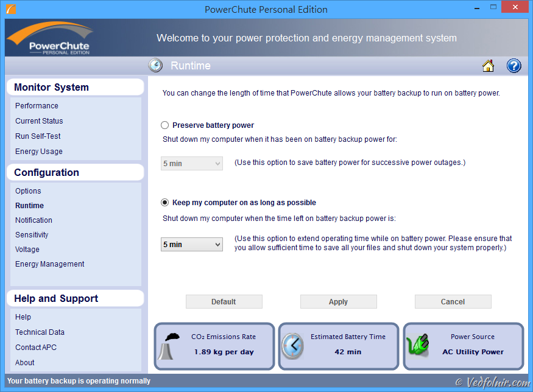Click the CO2 emissions smokestack icon
Image resolution: width=533 pixels, height=392 pixels.
pos(170,346)
